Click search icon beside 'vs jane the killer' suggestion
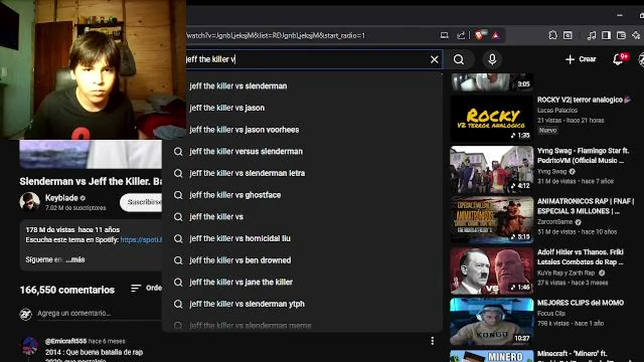The image size is (644, 362). tap(178, 282)
